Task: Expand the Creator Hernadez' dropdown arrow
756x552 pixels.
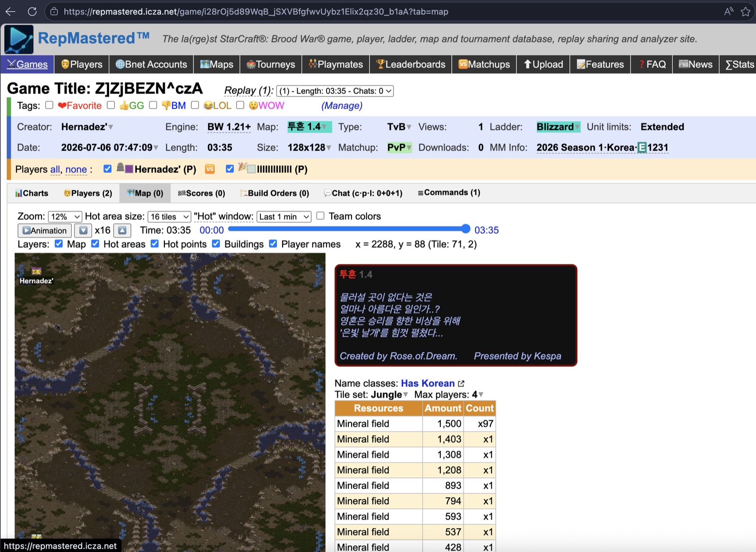Action: coord(111,127)
